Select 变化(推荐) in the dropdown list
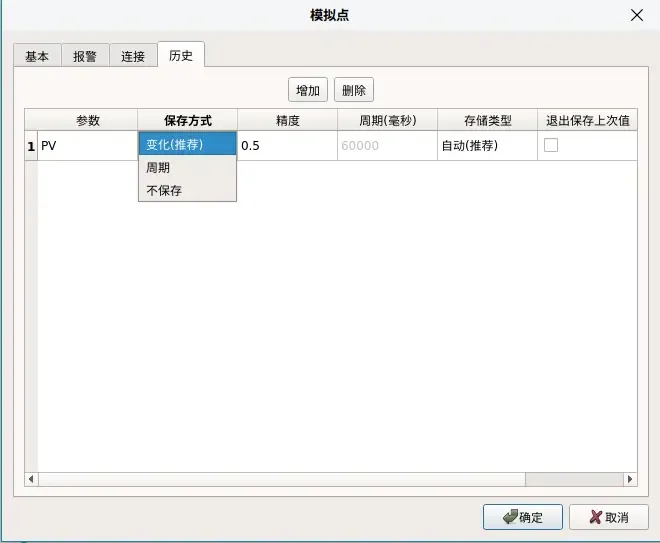The width and height of the screenshot is (660, 543). 187,144
